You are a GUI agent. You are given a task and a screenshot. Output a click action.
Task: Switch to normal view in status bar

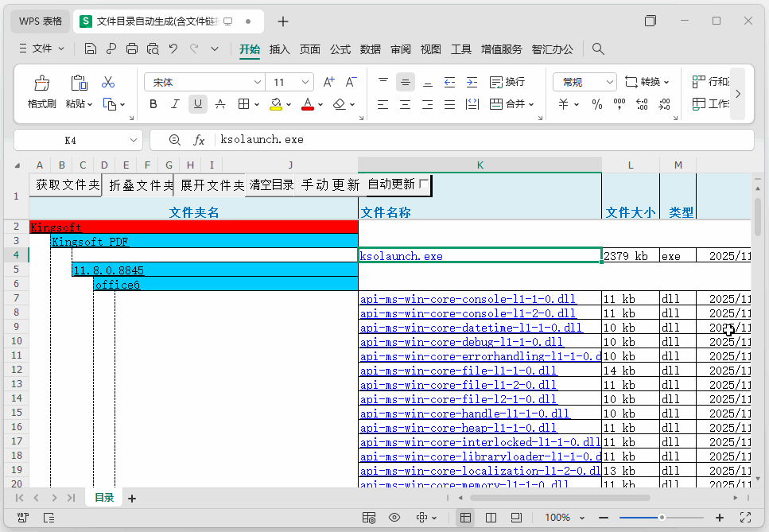point(465,518)
